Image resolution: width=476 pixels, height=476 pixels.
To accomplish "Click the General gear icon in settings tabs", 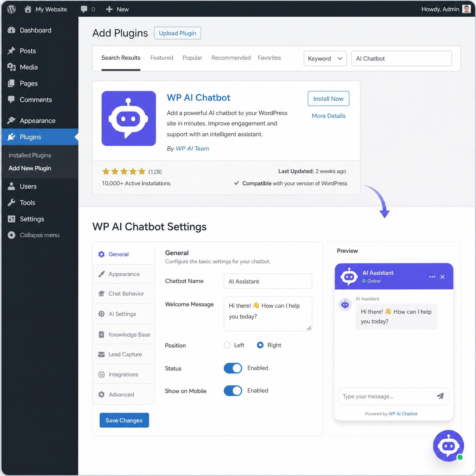I will coord(102,254).
